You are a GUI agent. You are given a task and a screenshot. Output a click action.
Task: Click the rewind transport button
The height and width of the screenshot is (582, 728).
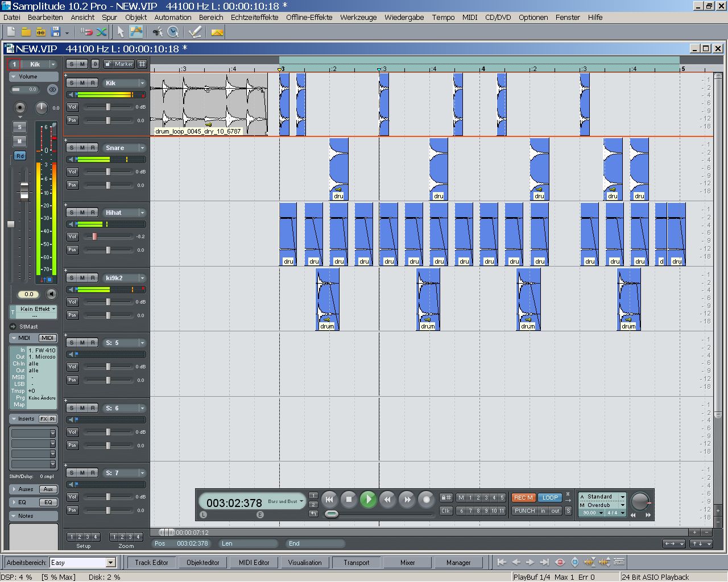tap(387, 500)
